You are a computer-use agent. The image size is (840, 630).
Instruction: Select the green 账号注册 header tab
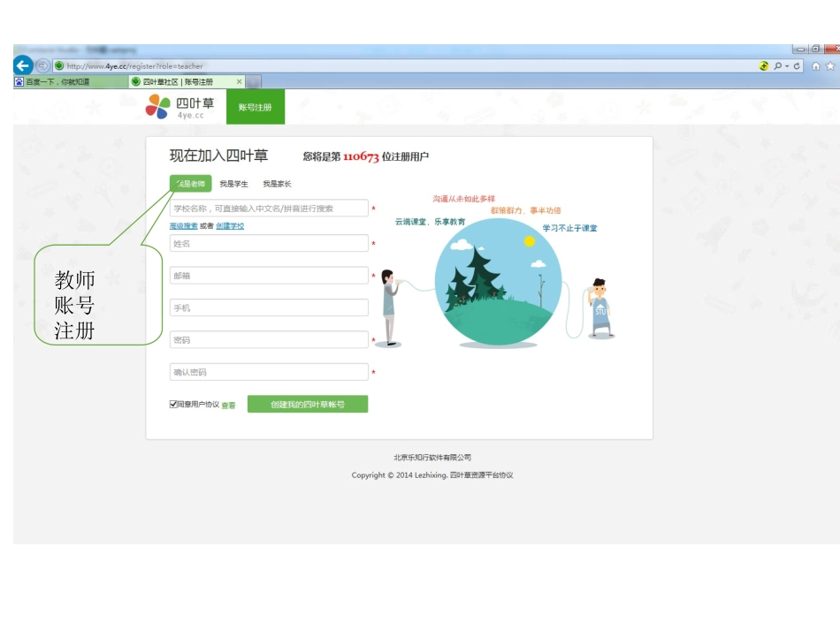click(256, 107)
